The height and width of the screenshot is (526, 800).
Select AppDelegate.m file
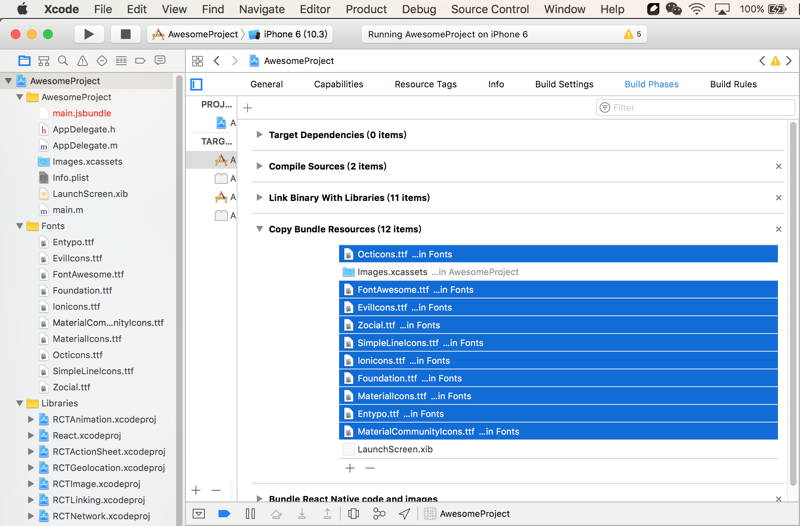pyautogui.click(x=85, y=145)
